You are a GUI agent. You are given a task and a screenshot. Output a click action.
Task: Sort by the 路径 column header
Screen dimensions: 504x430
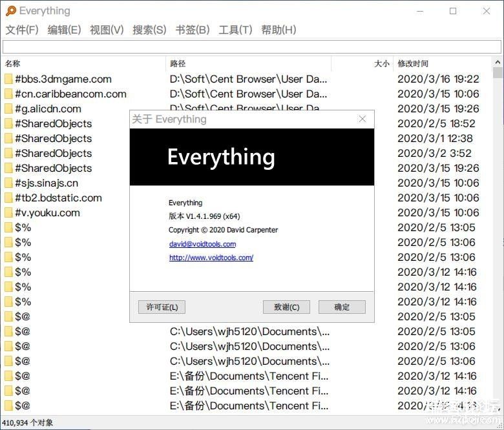click(x=248, y=63)
